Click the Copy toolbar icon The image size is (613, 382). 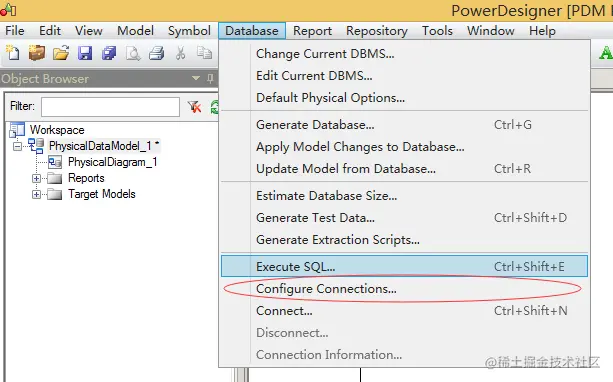pos(204,52)
